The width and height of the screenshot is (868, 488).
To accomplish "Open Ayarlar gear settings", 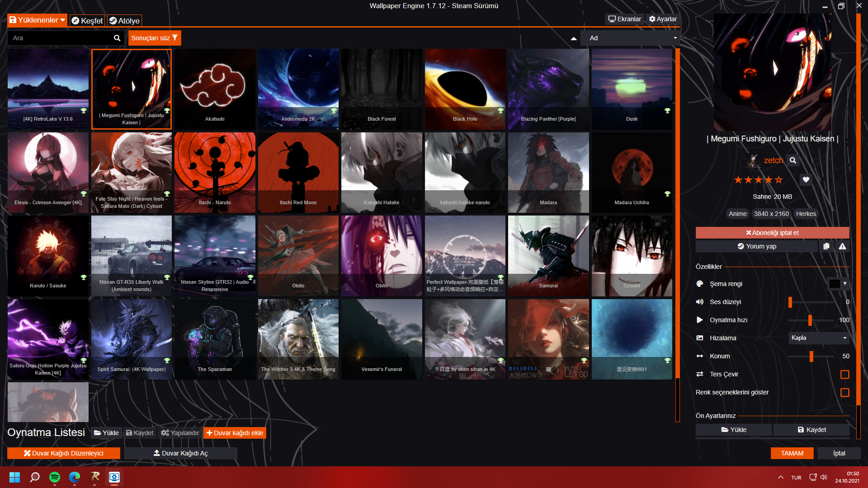I will tap(663, 19).
